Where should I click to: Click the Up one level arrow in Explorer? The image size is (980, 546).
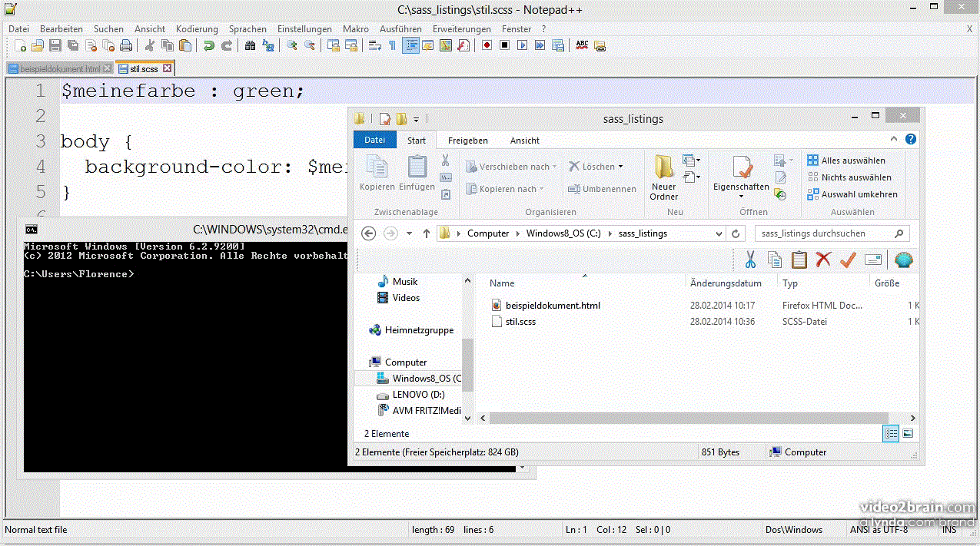427,233
